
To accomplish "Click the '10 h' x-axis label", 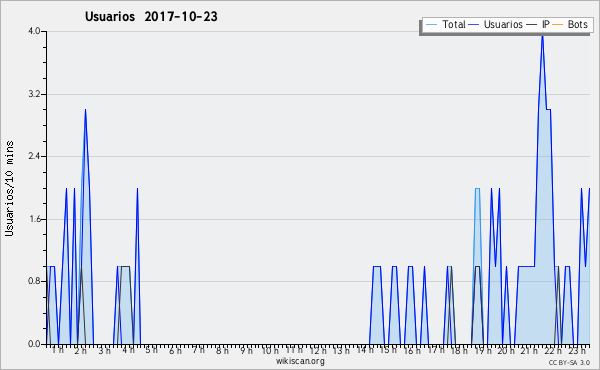I will 270,350.
